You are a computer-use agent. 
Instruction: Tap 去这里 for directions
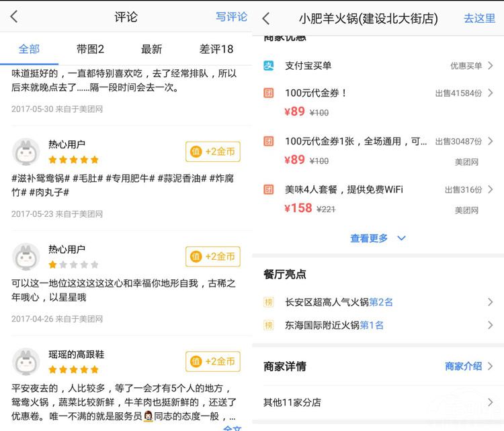(x=479, y=18)
